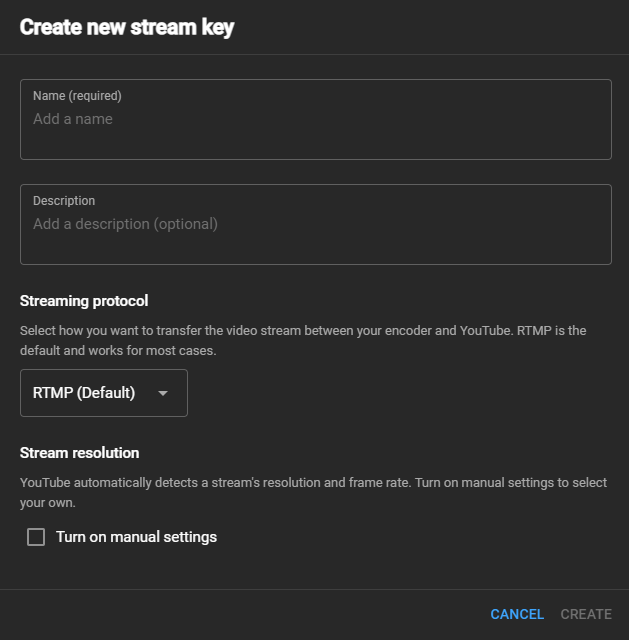Click the greyed-out CREATE button
The image size is (629, 640).
(586, 614)
